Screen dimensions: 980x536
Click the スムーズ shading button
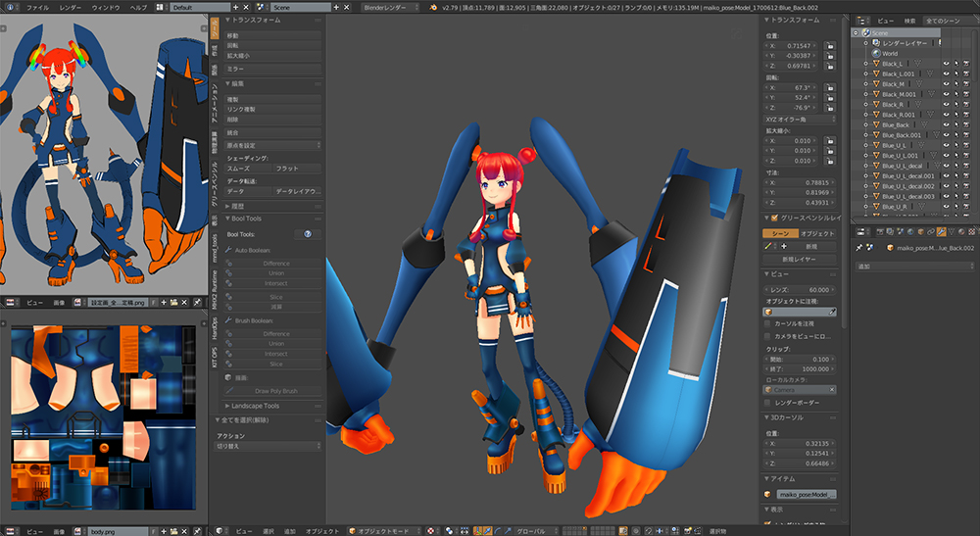tap(248, 169)
